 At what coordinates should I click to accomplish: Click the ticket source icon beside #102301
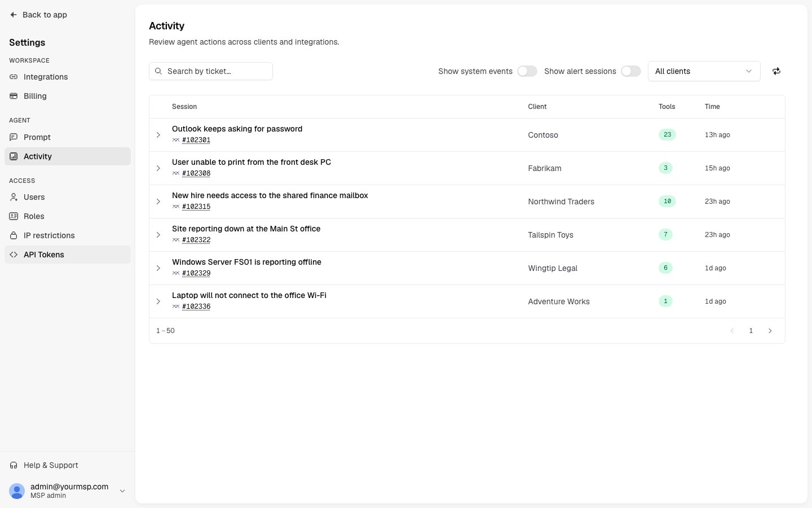pos(176,140)
